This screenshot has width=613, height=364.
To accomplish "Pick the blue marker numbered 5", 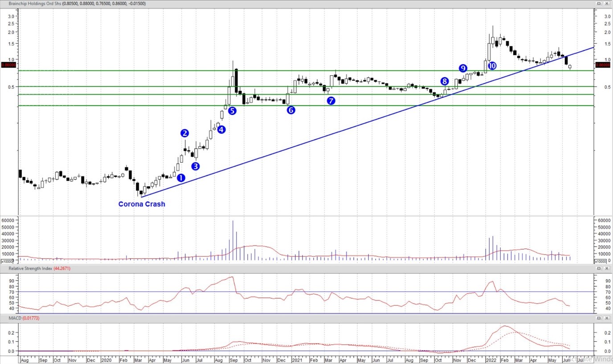I will pyautogui.click(x=232, y=111).
